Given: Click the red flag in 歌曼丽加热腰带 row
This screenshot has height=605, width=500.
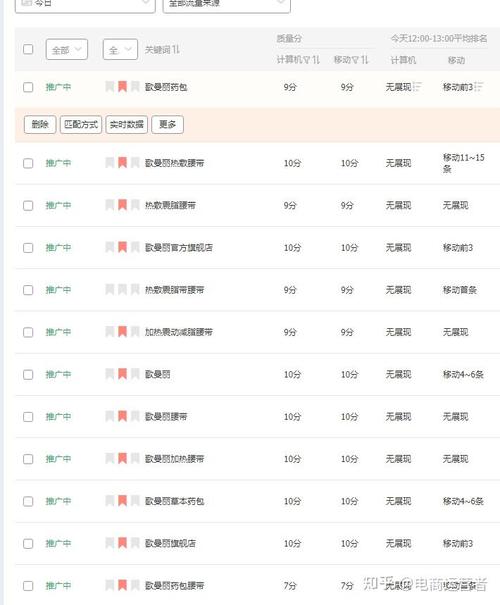Looking at the screenshot, I should (x=122, y=458).
